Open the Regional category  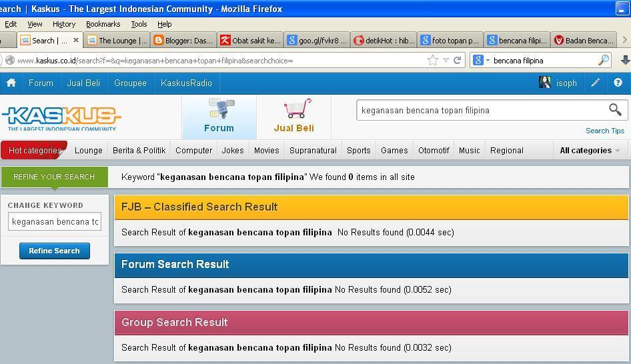click(x=507, y=151)
